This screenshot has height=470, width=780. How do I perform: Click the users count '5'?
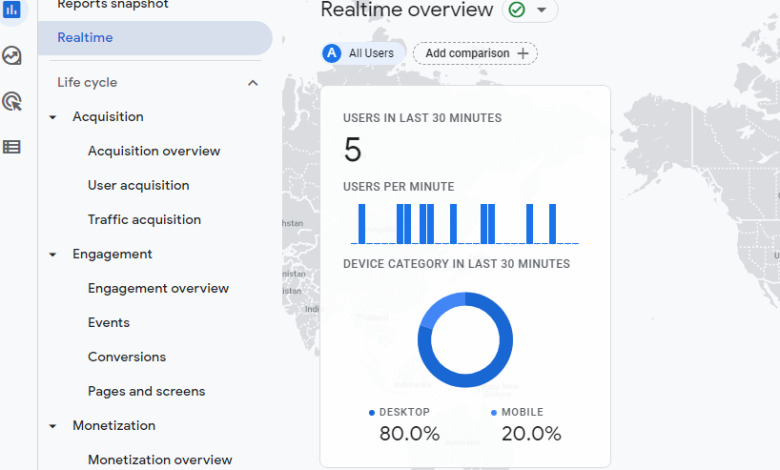coord(353,150)
